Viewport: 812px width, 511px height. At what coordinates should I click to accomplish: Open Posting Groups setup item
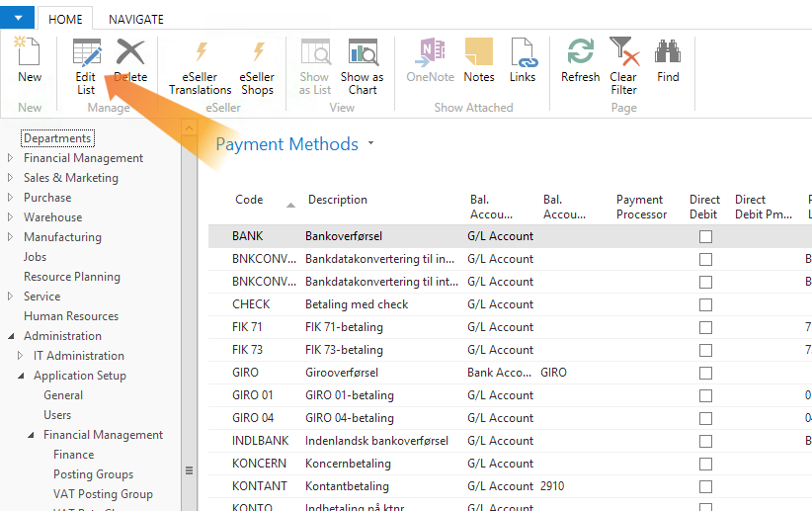(93, 474)
